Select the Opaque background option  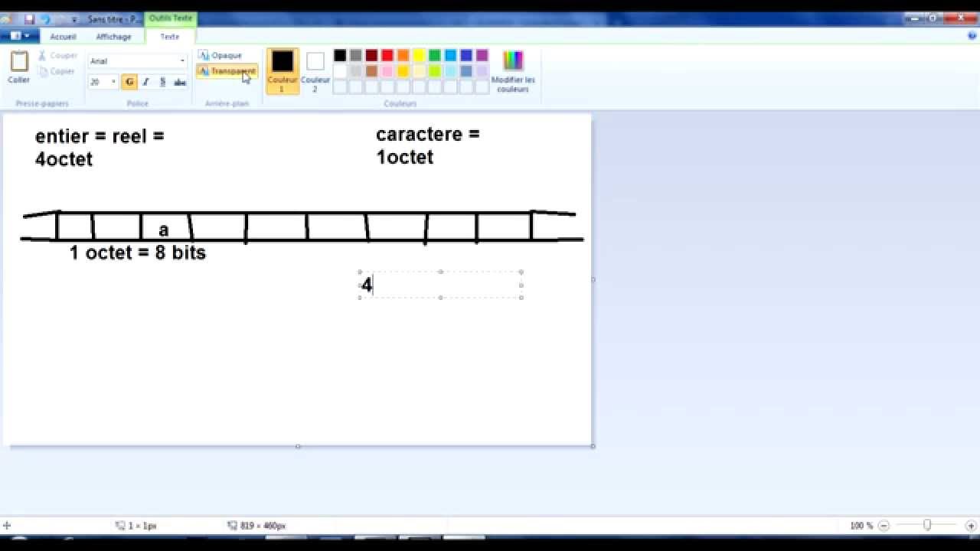[x=220, y=55]
